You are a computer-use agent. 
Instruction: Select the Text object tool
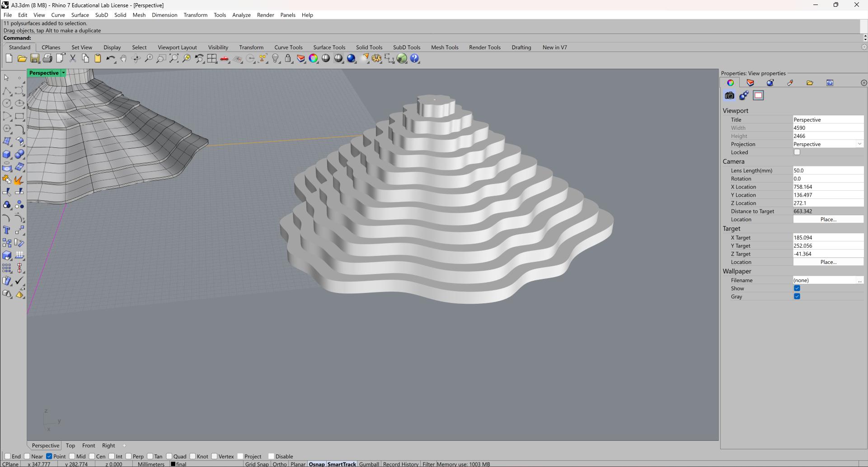[7, 230]
